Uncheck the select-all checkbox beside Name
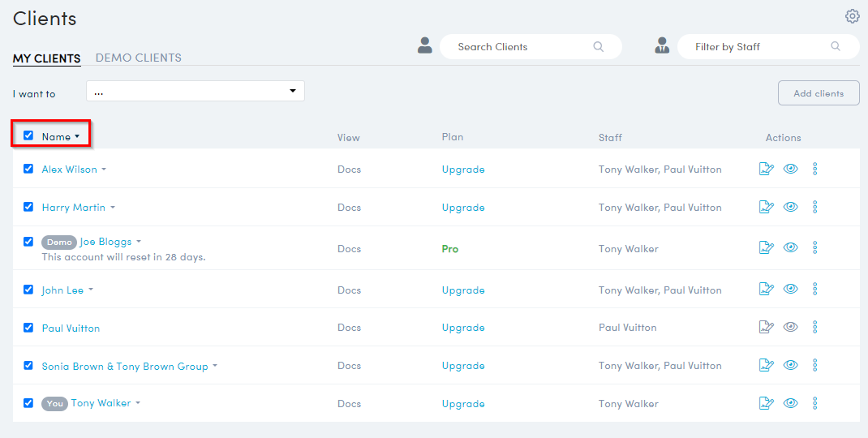868x438 pixels. tap(28, 135)
